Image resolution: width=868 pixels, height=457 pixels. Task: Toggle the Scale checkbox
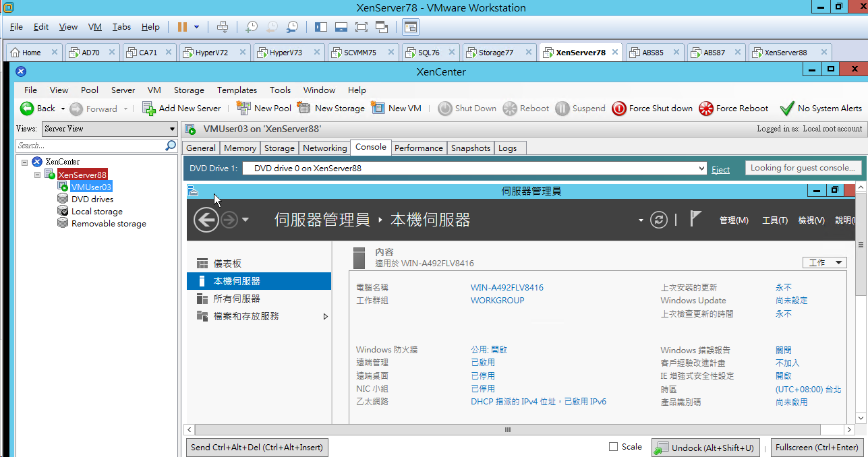(x=613, y=447)
